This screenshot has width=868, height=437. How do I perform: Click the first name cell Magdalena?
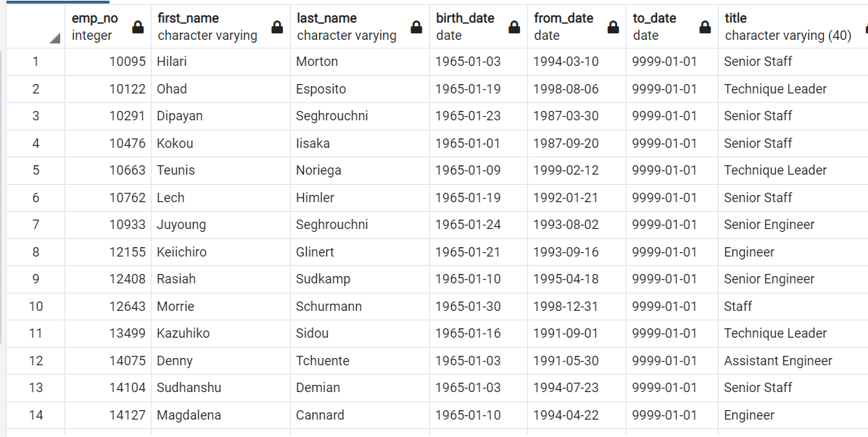(x=189, y=415)
